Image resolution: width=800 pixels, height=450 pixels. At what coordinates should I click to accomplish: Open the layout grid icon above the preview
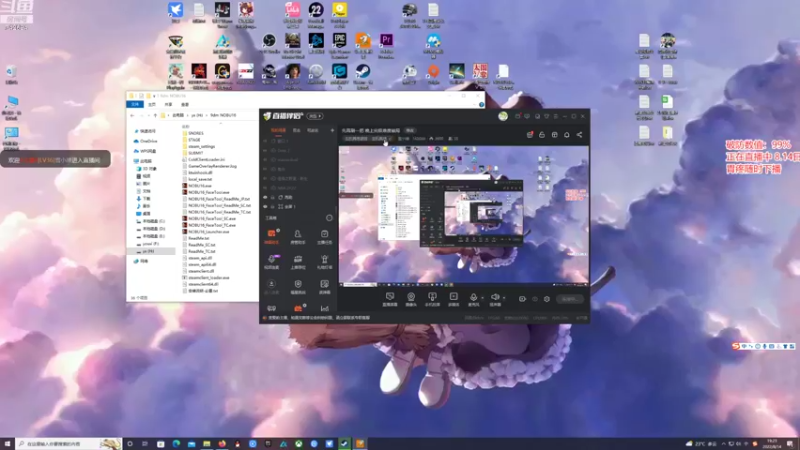tap(555, 135)
